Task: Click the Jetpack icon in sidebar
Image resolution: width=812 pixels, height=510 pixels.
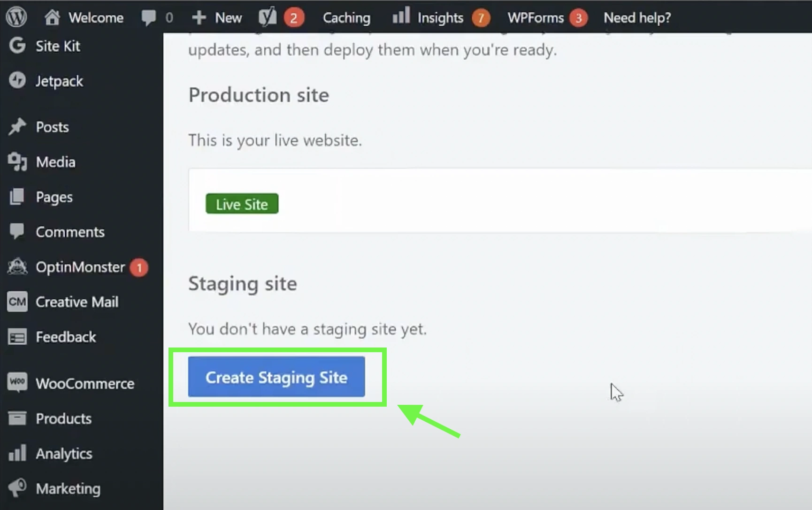Action: point(17,80)
